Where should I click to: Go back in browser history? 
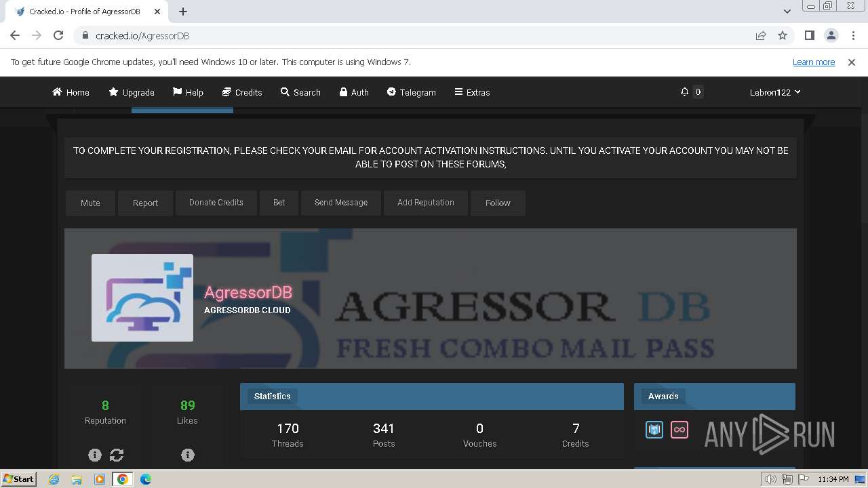click(x=15, y=35)
